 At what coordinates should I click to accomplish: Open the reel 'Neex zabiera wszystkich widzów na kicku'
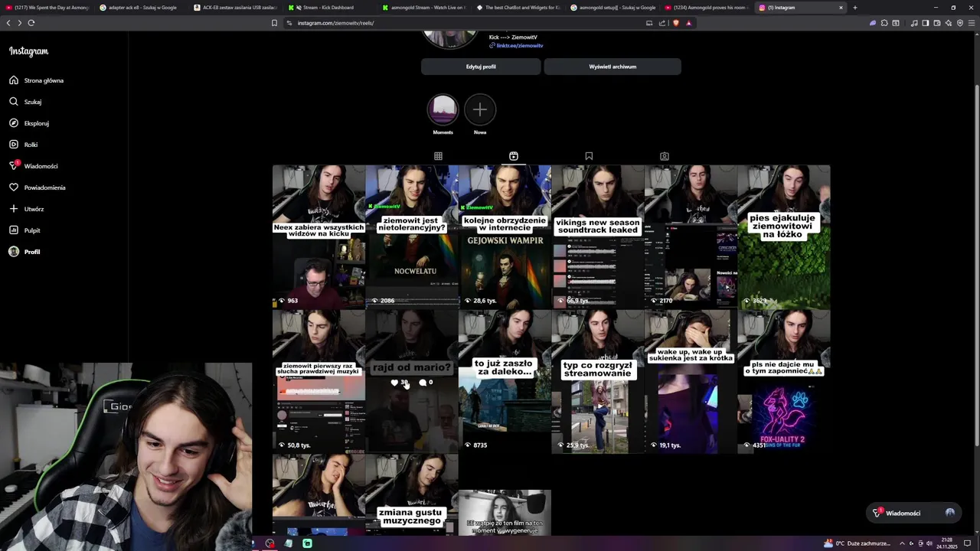318,236
